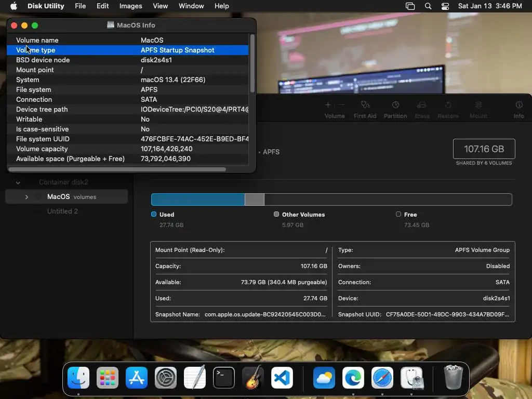Click the vertical scrollbar in MacOS Info

(x=252, y=63)
